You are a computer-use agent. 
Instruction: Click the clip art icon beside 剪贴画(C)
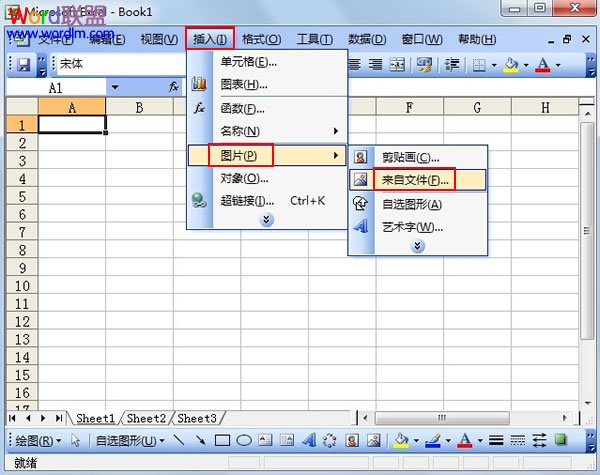(360, 157)
